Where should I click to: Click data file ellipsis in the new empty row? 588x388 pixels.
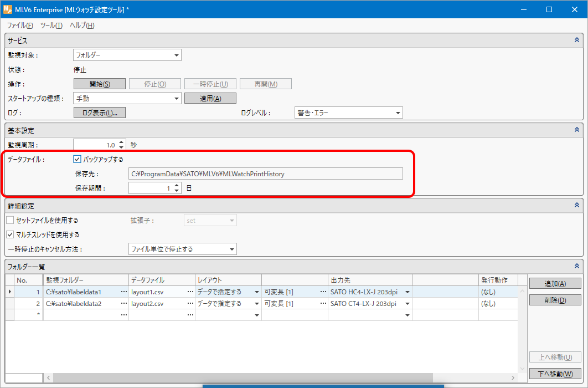tap(190, 315)
